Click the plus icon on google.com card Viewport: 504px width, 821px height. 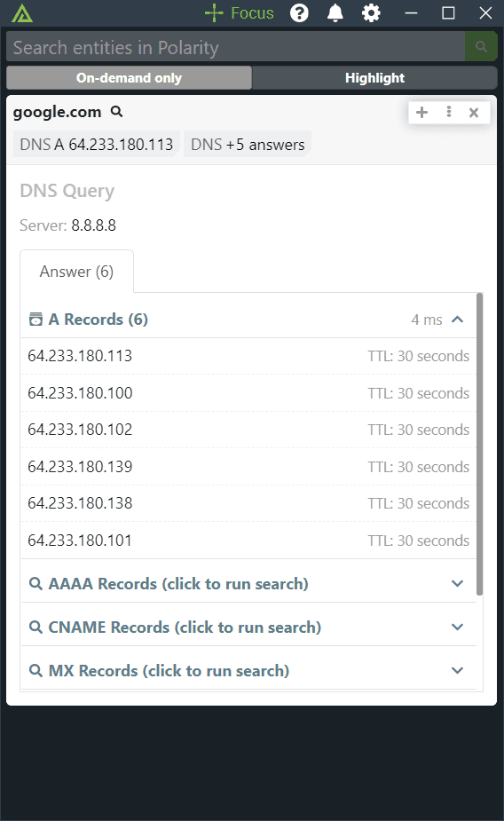click(x=421, y=112)
